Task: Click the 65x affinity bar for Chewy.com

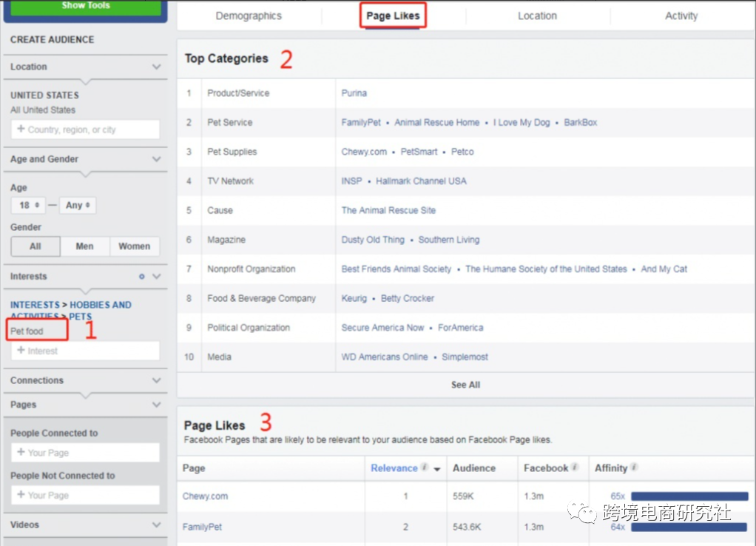Action: tap(689, 496)
